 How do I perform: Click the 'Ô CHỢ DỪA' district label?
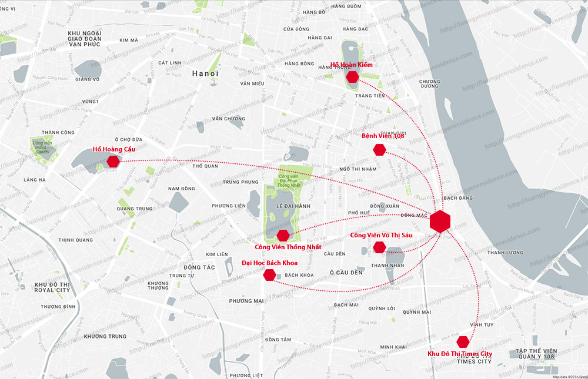129,139
